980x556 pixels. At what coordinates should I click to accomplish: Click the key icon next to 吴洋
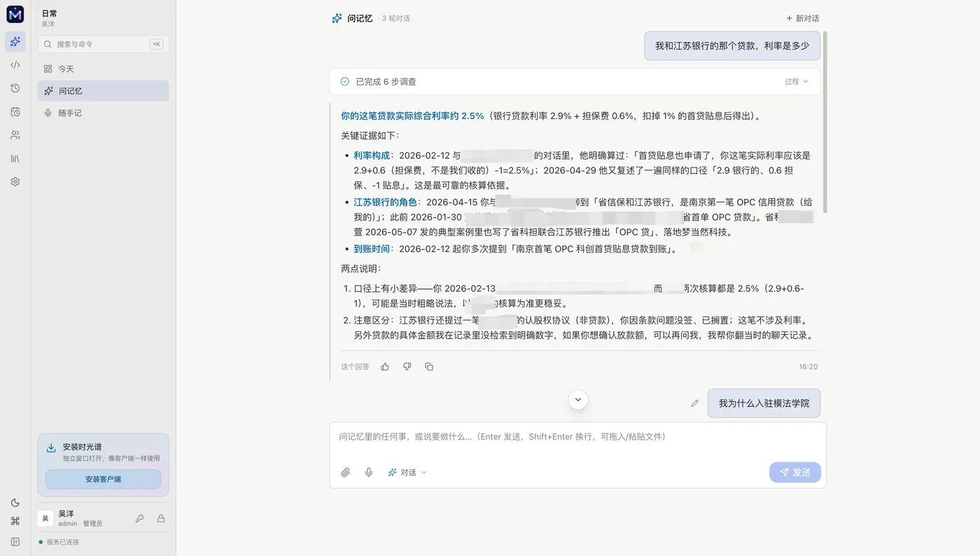point(140,519)
